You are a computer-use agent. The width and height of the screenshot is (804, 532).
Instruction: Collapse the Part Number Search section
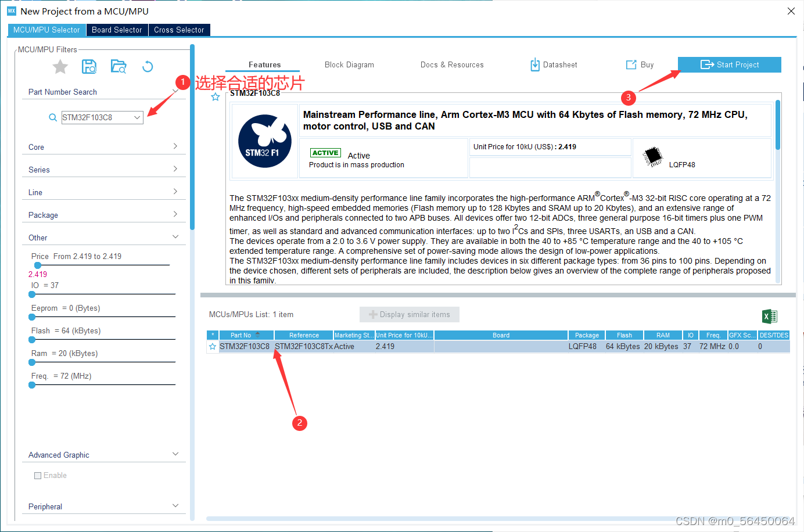click(x=175, y=91)
